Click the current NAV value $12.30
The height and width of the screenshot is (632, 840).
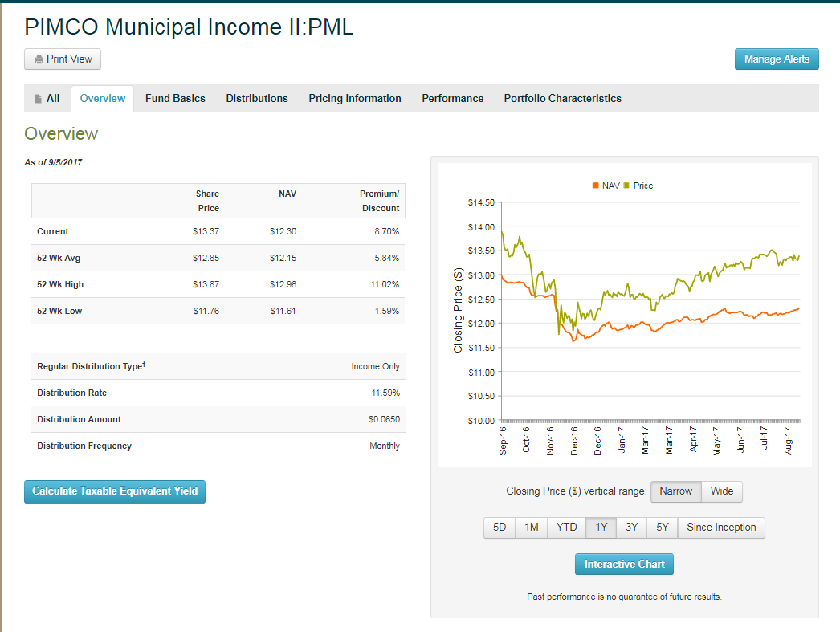coord(283,231)
